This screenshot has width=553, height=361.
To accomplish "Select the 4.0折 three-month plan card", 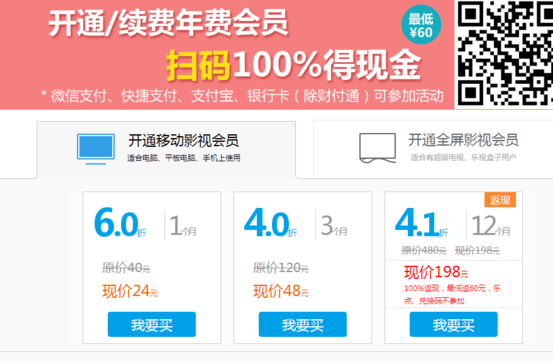I will [303, 268].
